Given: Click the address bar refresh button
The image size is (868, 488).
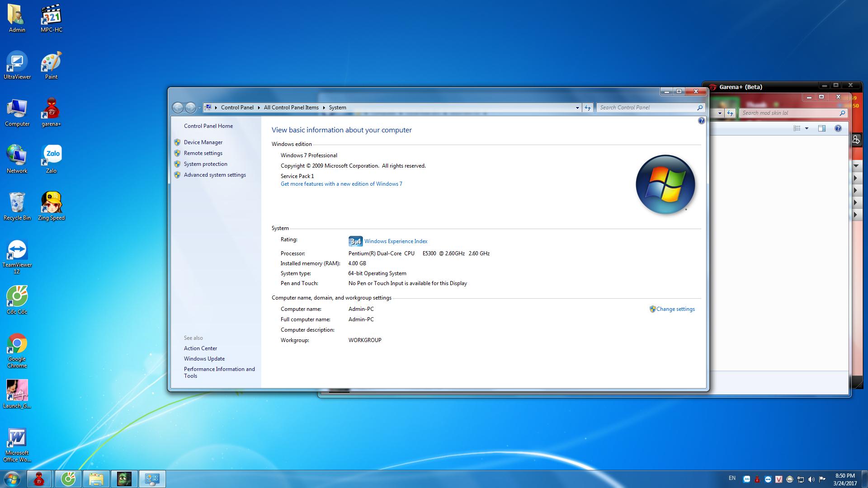Looking at the screenshot, I should click(587, 108).
